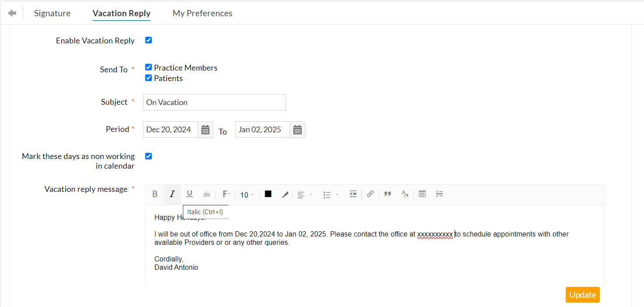Insert a table into the message
The width and height of the screenshot is (644, 307).
pyautogui.click(x=422, y=194)
